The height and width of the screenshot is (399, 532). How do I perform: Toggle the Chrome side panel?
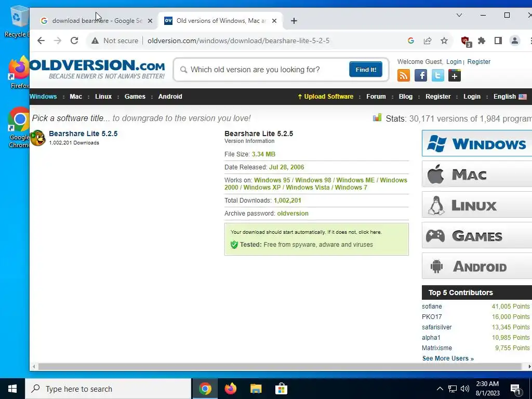point(498,41)
